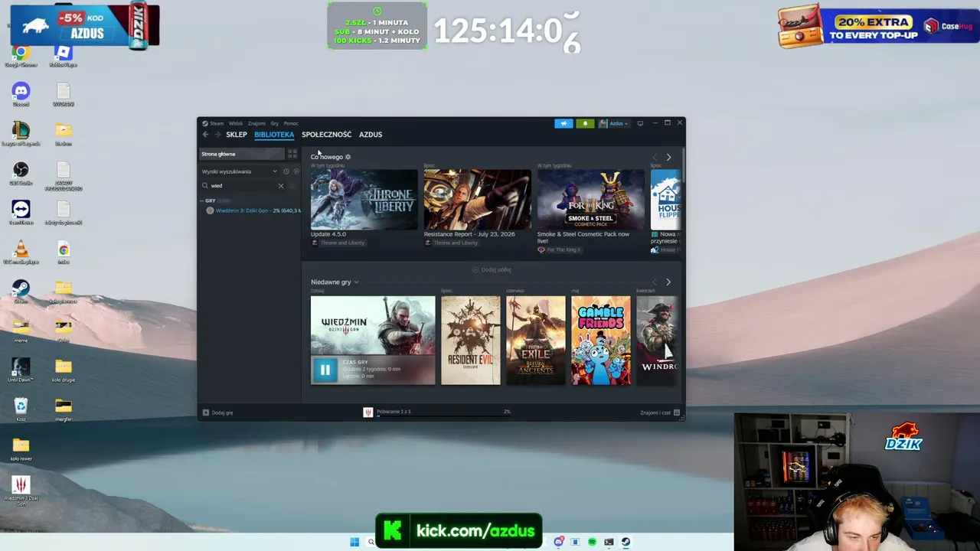Open the advanced search filter icon
Viewport: 980px width, 551px height.
[x=292, y=186]
